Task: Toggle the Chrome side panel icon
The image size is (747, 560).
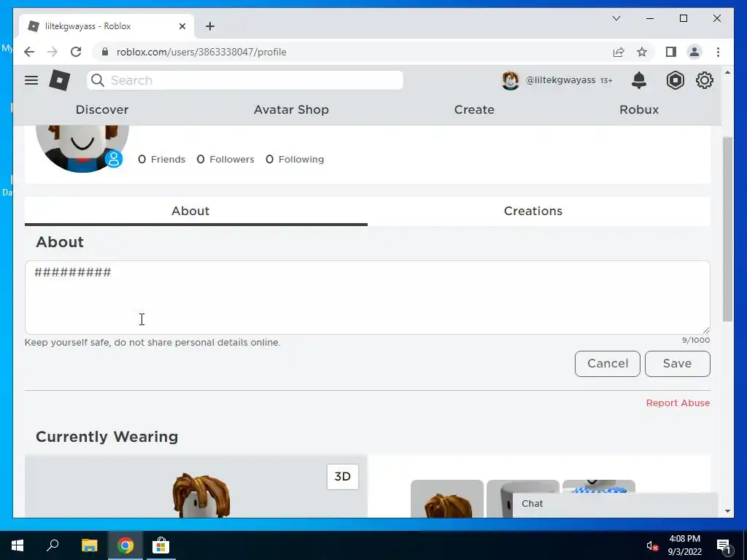Action: tap(671, 52)
